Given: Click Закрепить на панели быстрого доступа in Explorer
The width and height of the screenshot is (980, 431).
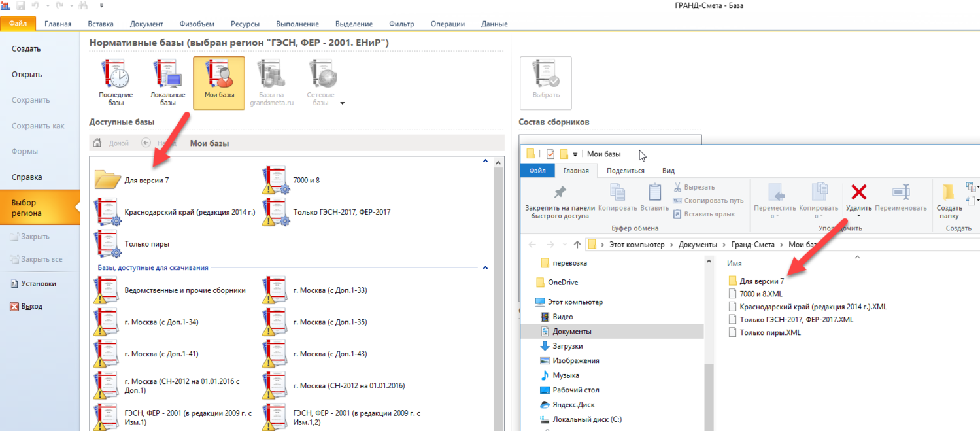Looking at the screenshot, I should click(560, 201).
